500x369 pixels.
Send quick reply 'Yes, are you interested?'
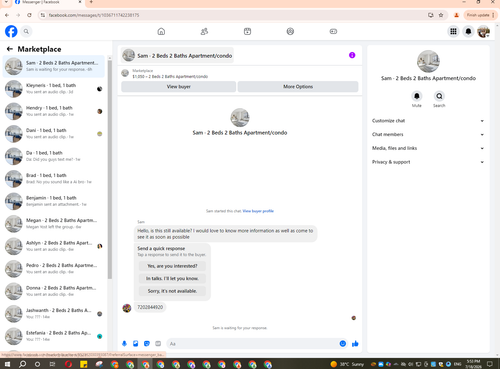(172, 266)
